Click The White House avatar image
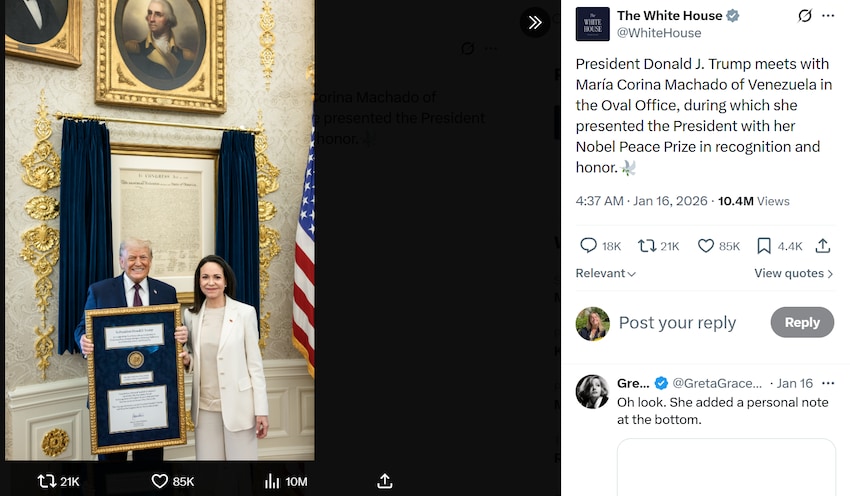The width and height of the screenshot is (850, 496). pyautogui.click(x=592, y=24)
